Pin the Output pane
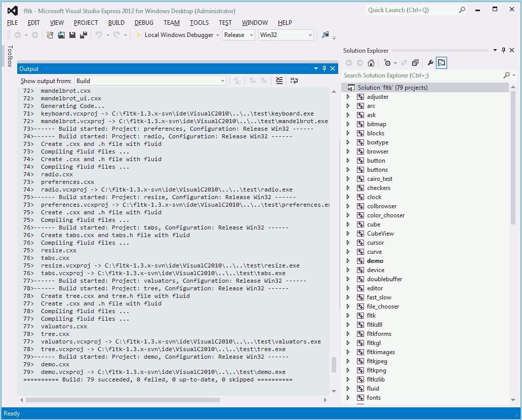Viewport: 522px width, 420px height. 324,68
